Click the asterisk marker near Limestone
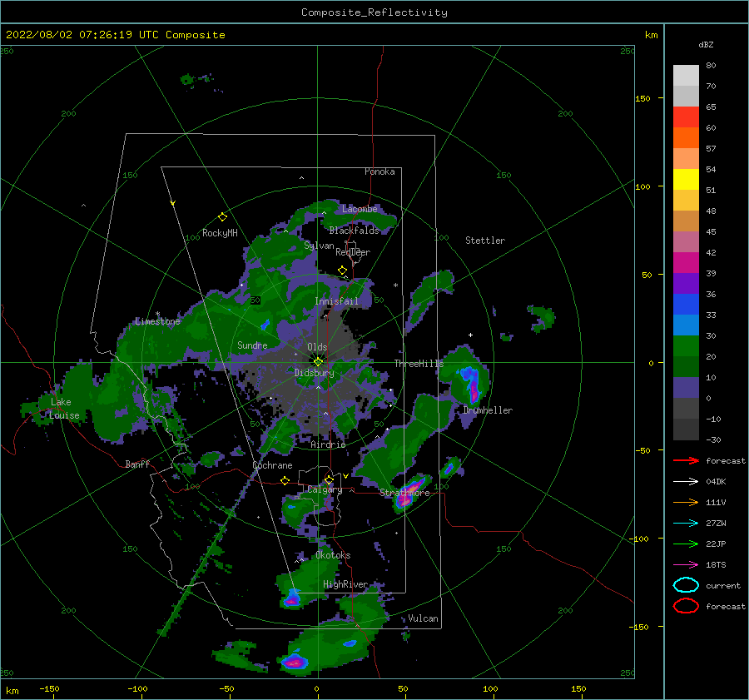This screenshot has height=700, width=749. tap(157, 314)
